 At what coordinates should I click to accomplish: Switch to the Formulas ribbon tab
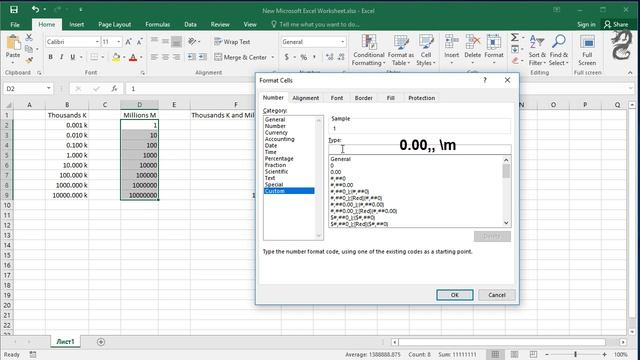158,24
